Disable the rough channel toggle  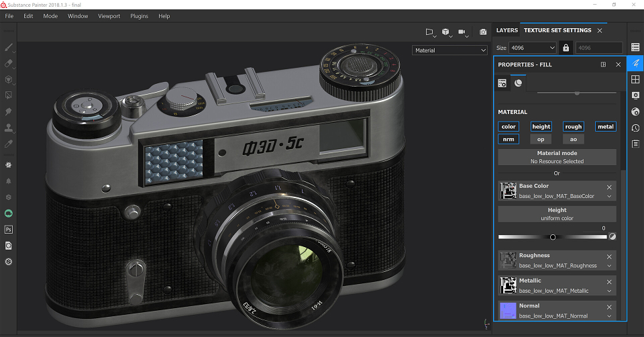point(574,127)
